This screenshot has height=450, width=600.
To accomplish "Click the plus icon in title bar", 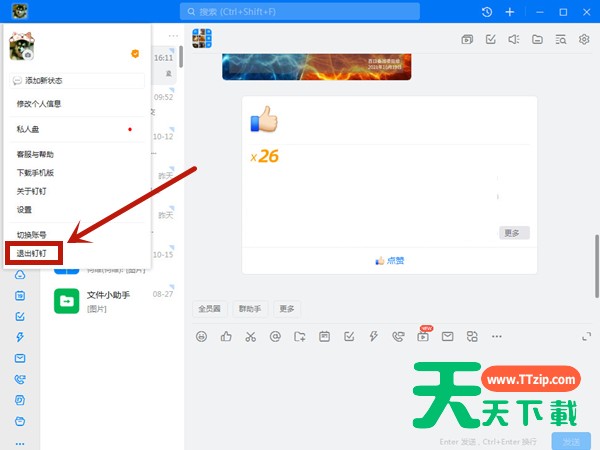I will click(510, 12).
